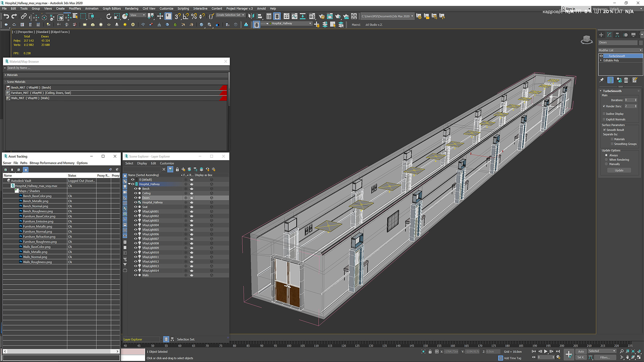Select the When Rendering update option

606,160
